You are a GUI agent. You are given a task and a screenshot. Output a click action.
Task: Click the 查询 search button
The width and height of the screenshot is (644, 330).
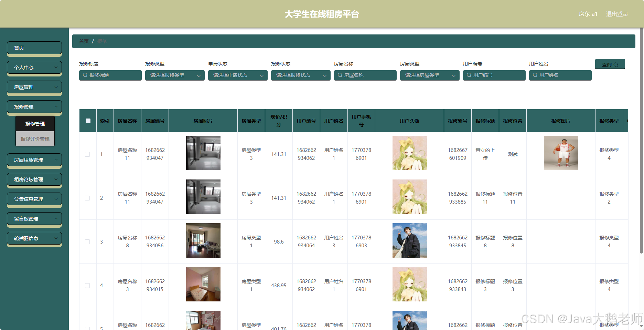pos(610,64)
